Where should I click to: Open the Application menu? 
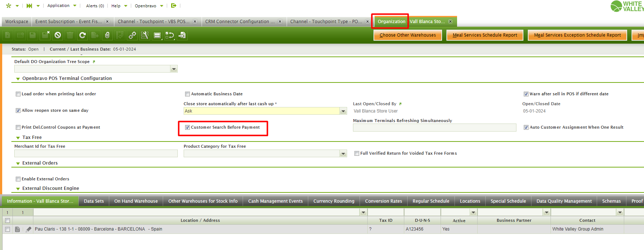click(62, 5)
